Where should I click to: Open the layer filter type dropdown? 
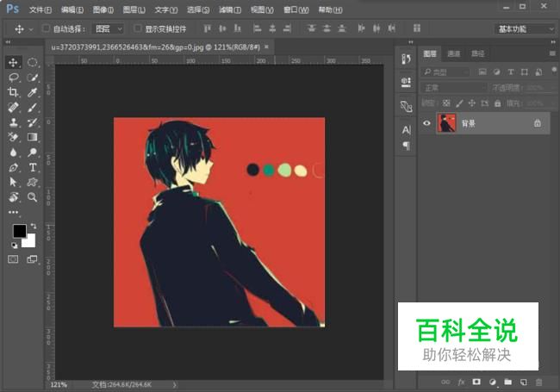pyautogui.click(x=445, y=72)
